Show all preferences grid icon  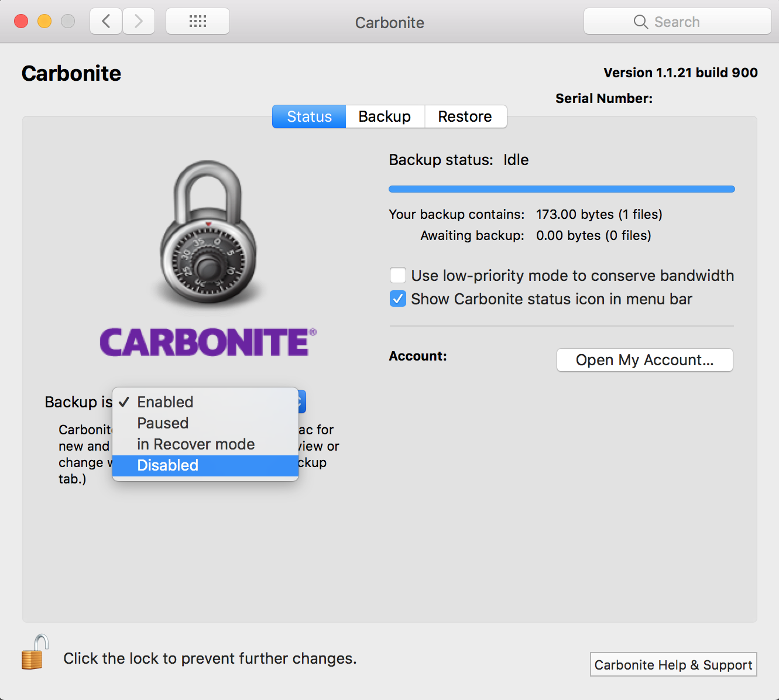tap(198, 22)
